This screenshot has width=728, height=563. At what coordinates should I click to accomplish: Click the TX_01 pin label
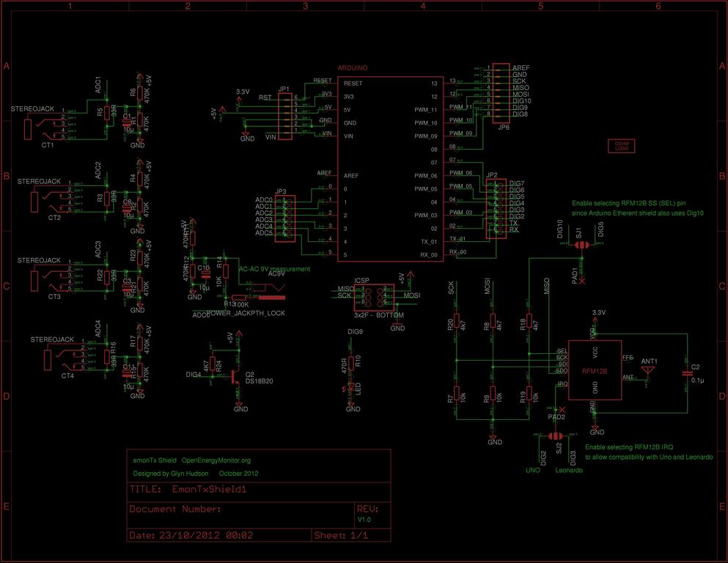pyautogui.click(x=429, y=241)
